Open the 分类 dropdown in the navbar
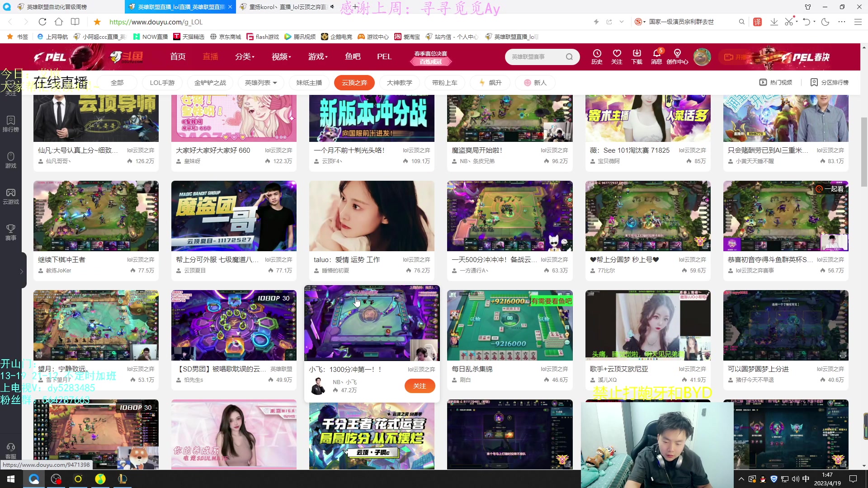868x488 pixels. (244, 56)
